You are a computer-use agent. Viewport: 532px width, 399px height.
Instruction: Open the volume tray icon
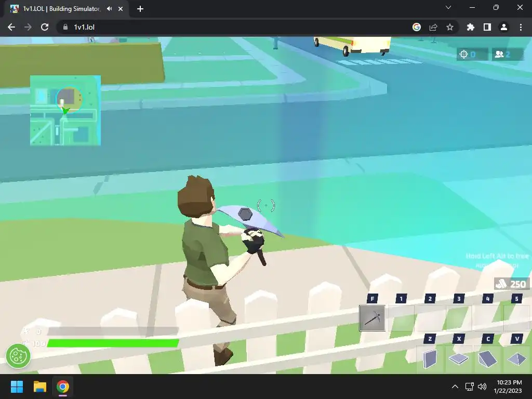pyautogui.click(x=482, y=387)
